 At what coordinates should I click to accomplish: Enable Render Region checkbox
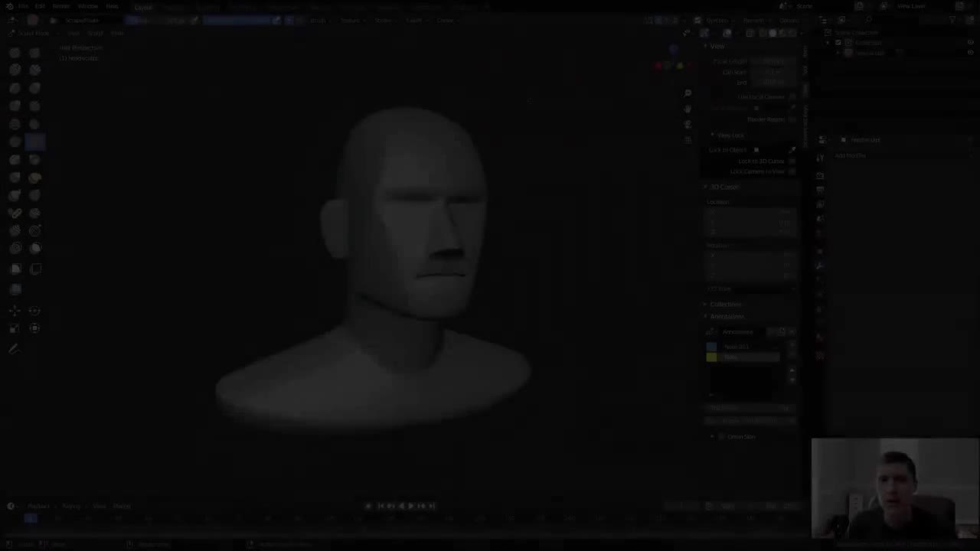pyautogui.click(x=792, y=119)
